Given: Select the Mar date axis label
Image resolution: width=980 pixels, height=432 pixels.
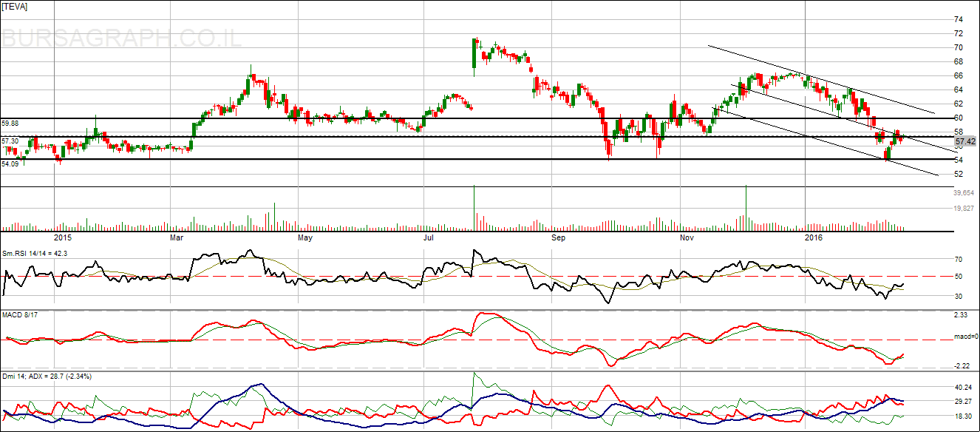Looking at the screenshot, I should pos(177,237).
